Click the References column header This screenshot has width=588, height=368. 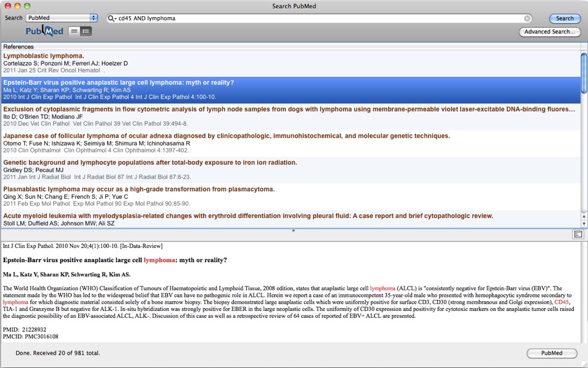click(291, 46)
